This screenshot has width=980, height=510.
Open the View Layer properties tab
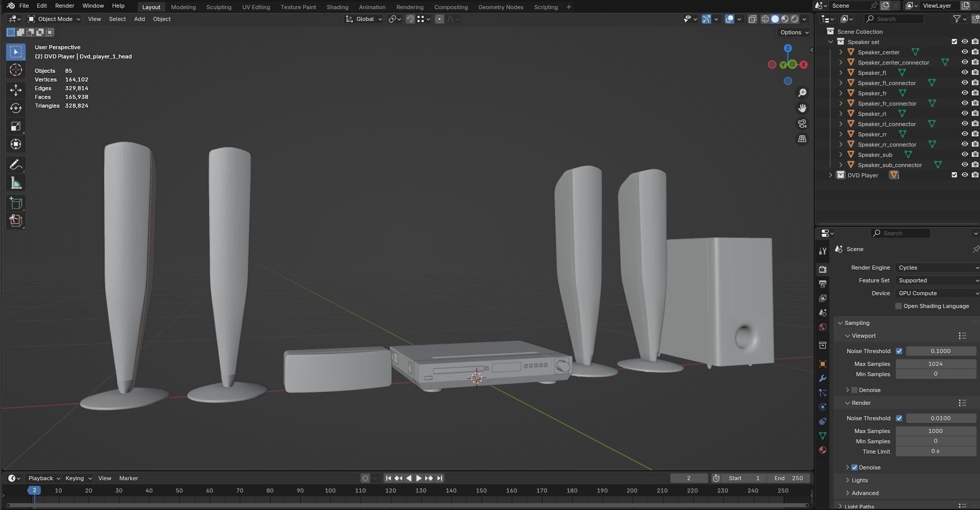(x=823, y=298)
